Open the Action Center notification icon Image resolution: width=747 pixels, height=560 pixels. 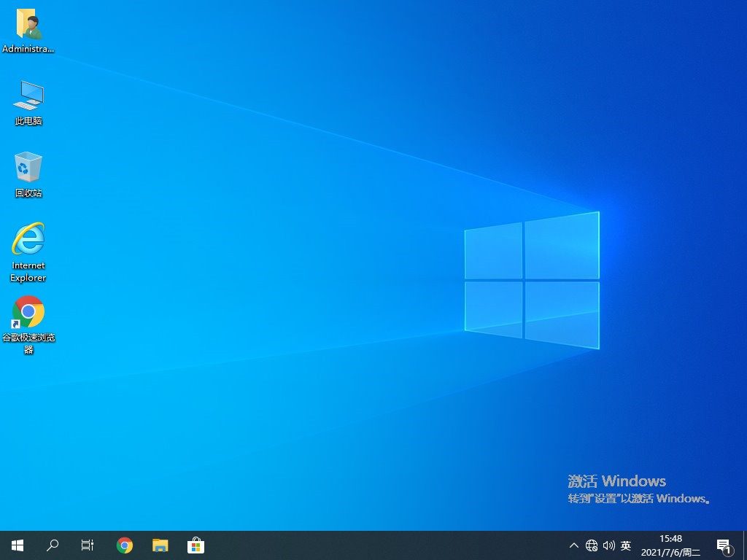[x=724, y=546]
